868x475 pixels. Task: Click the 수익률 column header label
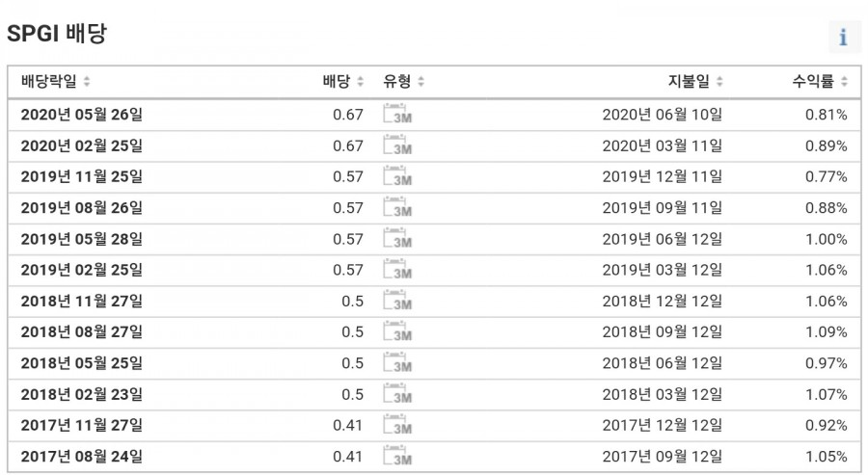coord(813,81)
